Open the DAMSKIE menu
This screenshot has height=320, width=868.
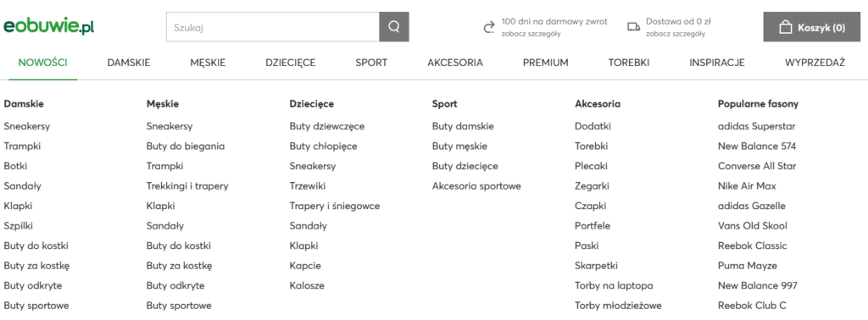[x=129, y=63]
